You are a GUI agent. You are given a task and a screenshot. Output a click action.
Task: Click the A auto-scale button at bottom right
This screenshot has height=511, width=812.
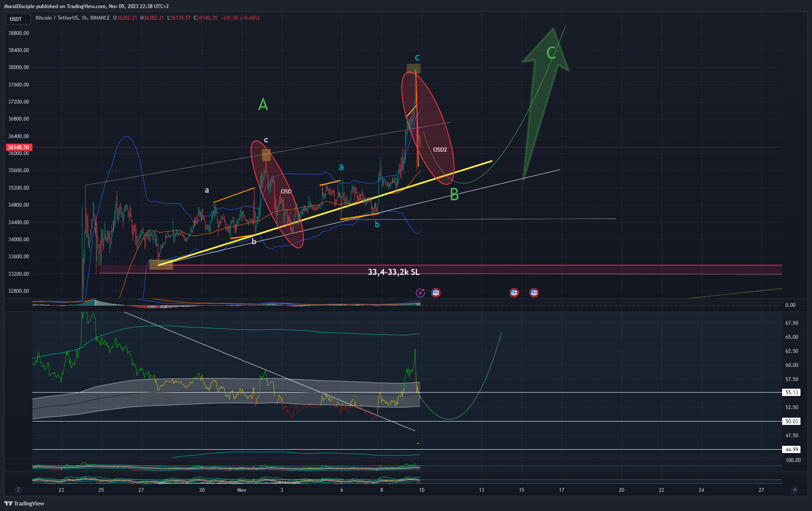click(795, 490)
